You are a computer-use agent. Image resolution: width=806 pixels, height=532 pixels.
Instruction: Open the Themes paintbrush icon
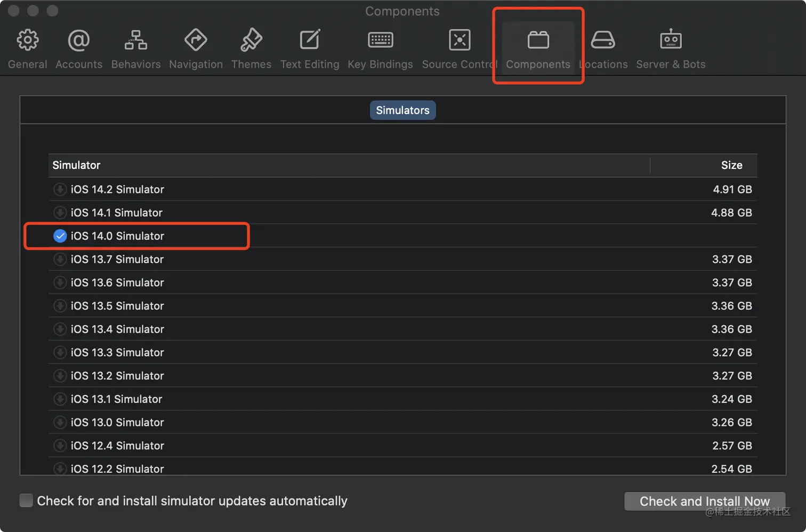click(x=251, y=40)
